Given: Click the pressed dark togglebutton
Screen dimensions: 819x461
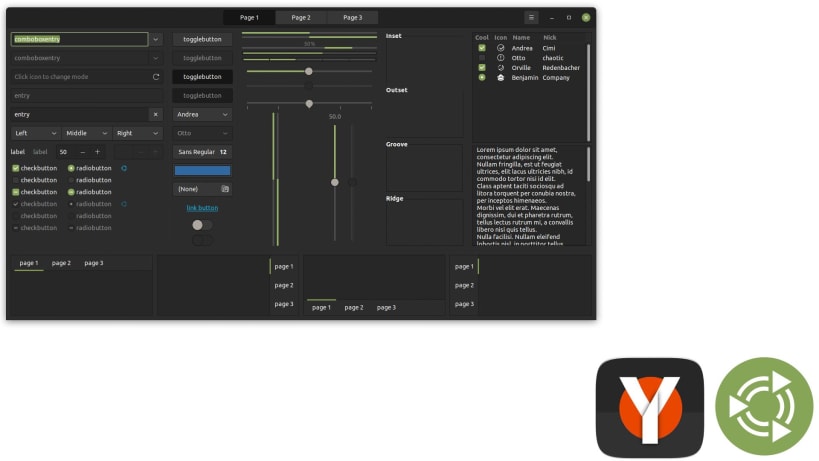Looking at the screenshot, I should (202, 77).
